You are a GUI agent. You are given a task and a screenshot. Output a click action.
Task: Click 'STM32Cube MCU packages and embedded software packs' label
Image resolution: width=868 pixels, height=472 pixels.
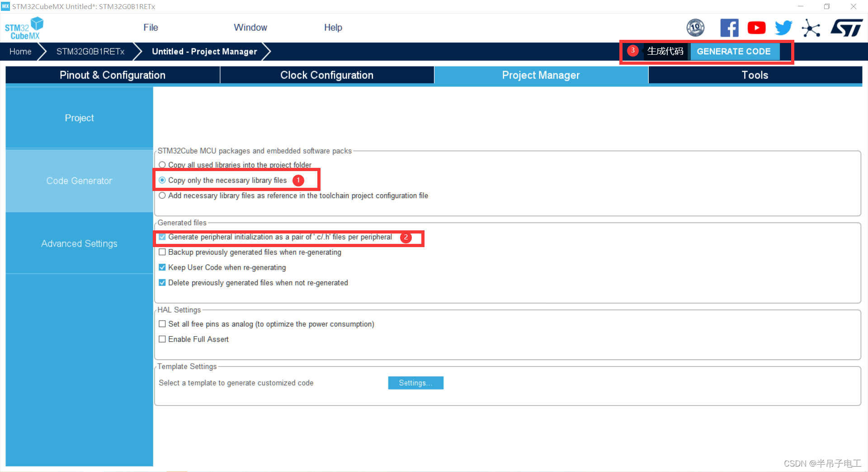coord(255,151)
